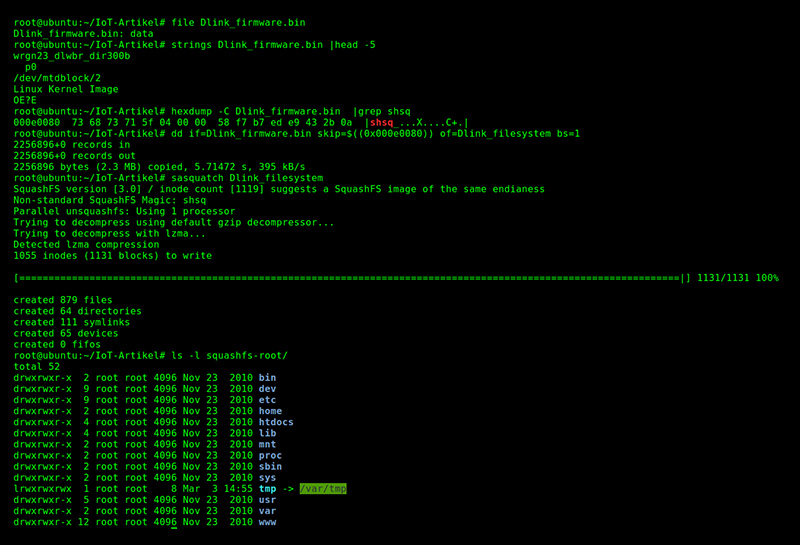Click the 'proc' directory name

pos(270,456)
